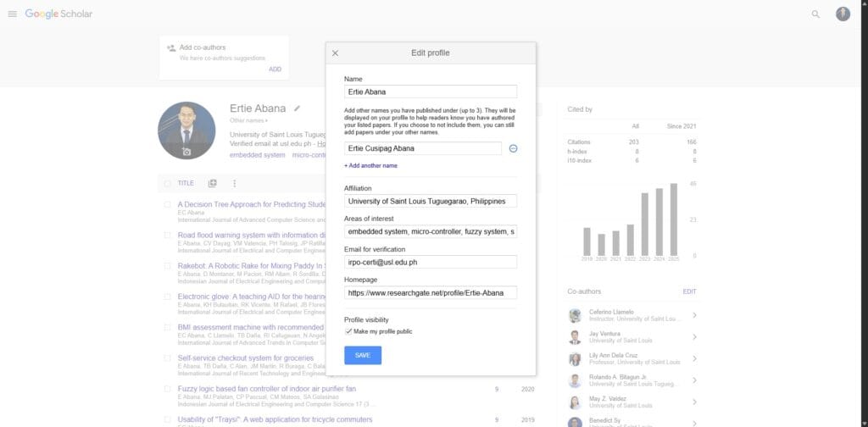
Task: Check the Decision Tree Approach article box
Action: [x=167, y=204]
